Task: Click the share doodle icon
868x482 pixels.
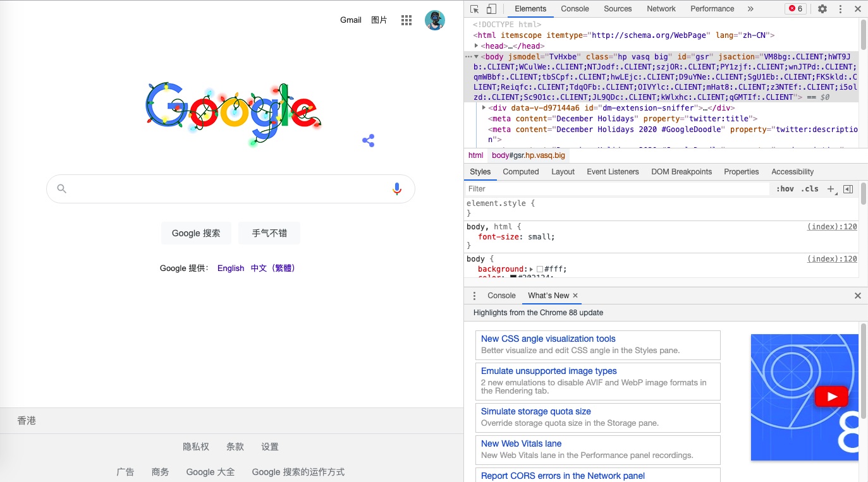Action: point(368,141)
